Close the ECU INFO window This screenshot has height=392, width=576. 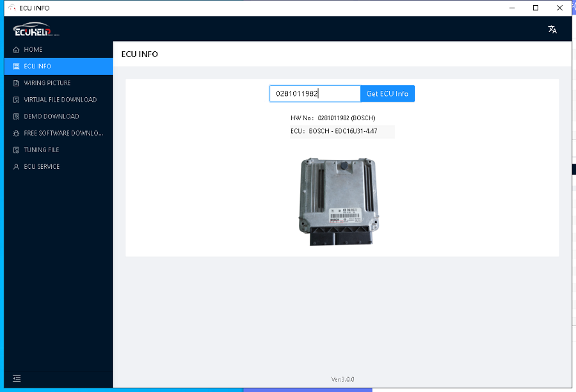coord(559,8)
